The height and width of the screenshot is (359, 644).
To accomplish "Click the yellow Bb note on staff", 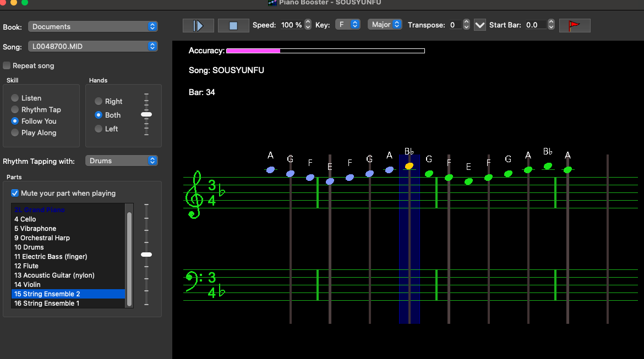I will [409, 166].
